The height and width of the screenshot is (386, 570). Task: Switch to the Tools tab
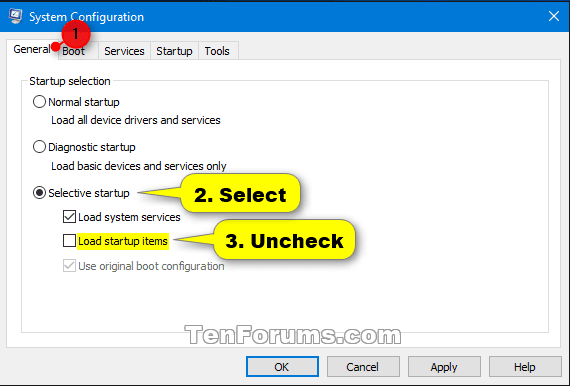pos(217,51)
